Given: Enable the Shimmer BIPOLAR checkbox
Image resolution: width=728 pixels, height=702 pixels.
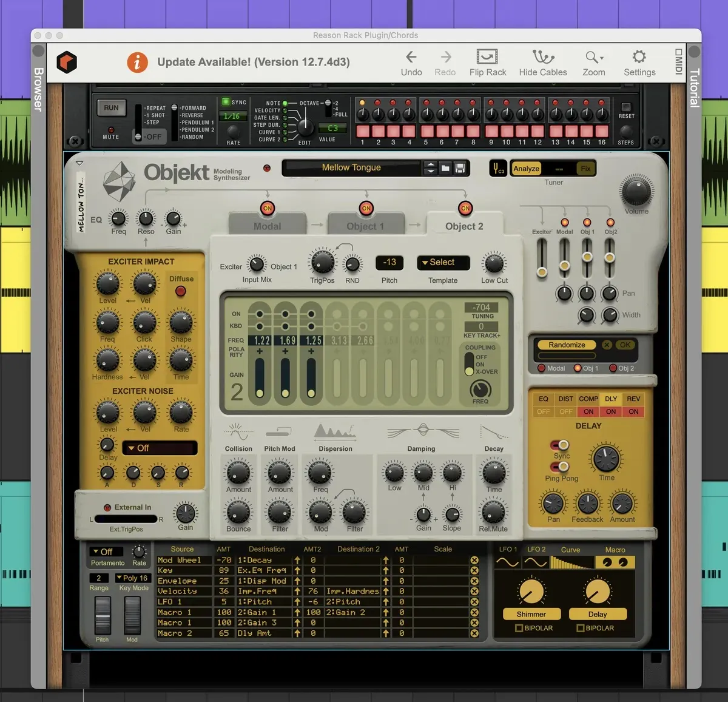Looking at the screenshot, I should 519,628.
